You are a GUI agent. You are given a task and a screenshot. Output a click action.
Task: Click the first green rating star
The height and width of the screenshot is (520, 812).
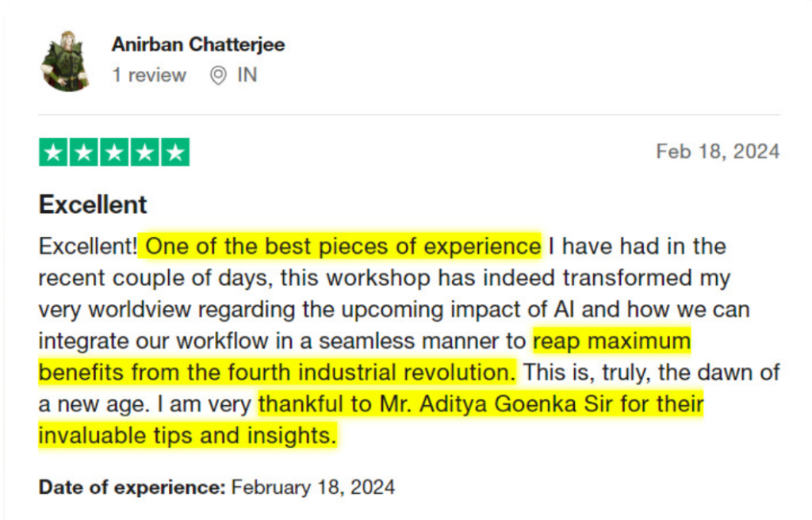coord(54,152)
